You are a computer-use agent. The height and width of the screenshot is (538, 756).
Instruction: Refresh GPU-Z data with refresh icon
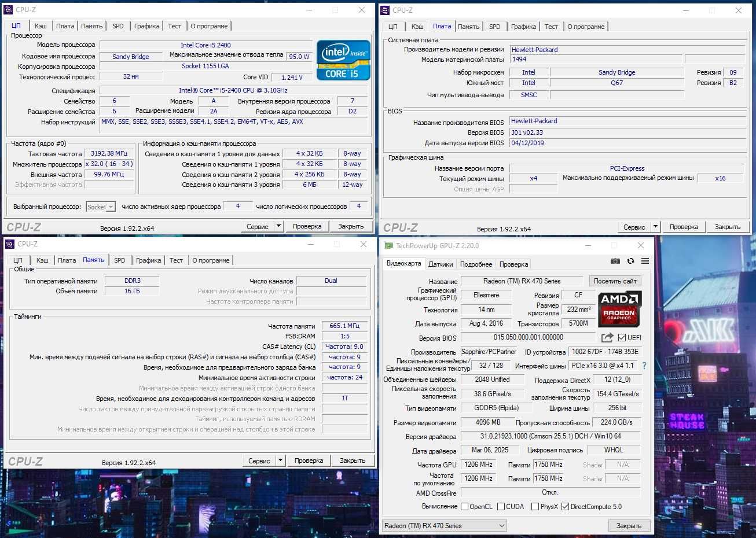(630, 261)
